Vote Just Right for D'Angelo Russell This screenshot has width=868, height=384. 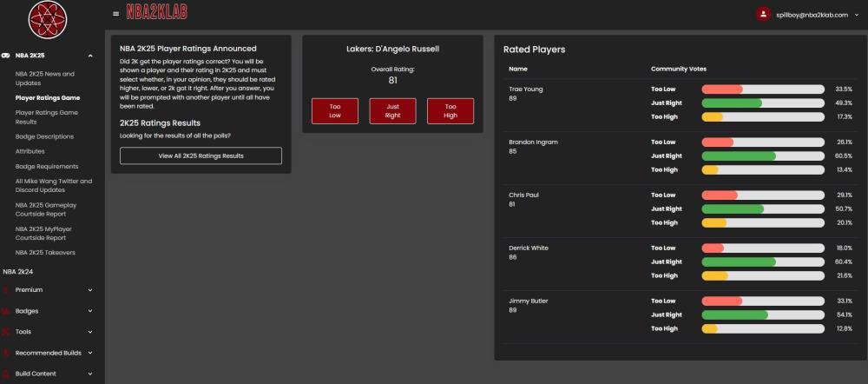[x=392, y=110]
